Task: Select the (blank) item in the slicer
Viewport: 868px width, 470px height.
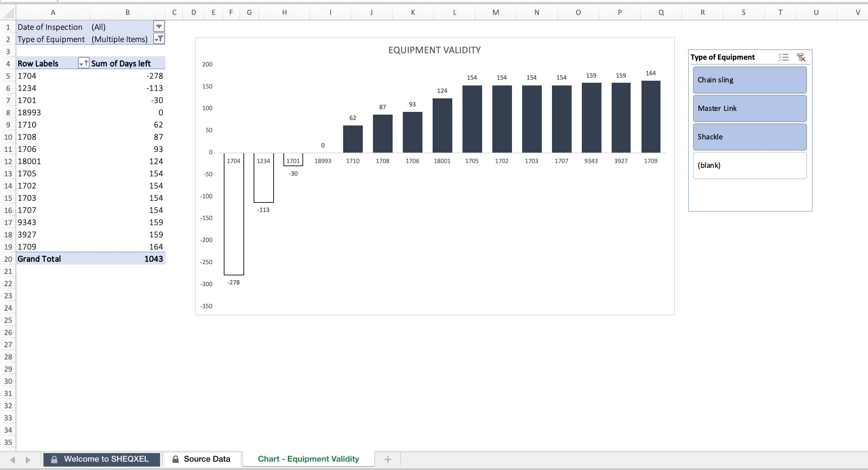Action: [x=749, y=165]
